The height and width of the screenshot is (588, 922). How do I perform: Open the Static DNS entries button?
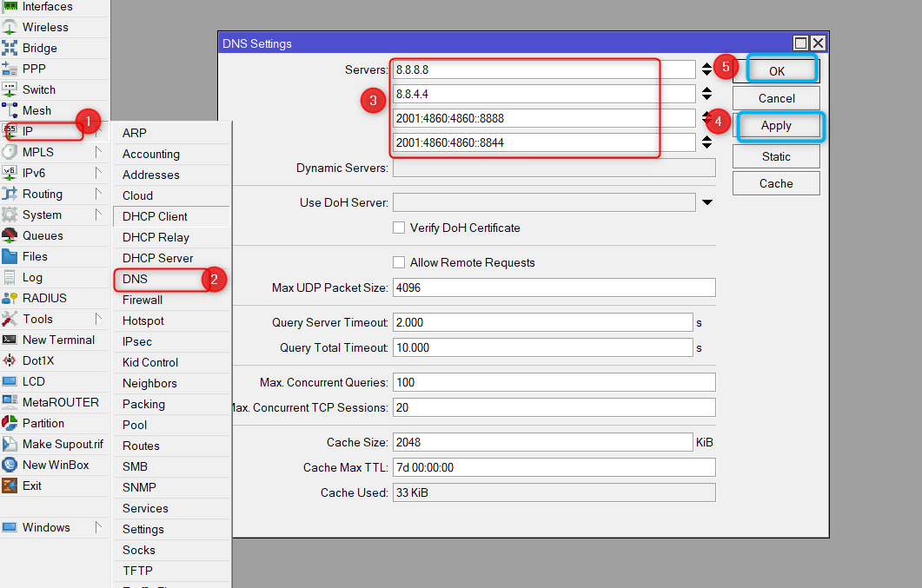coord(776,156)
